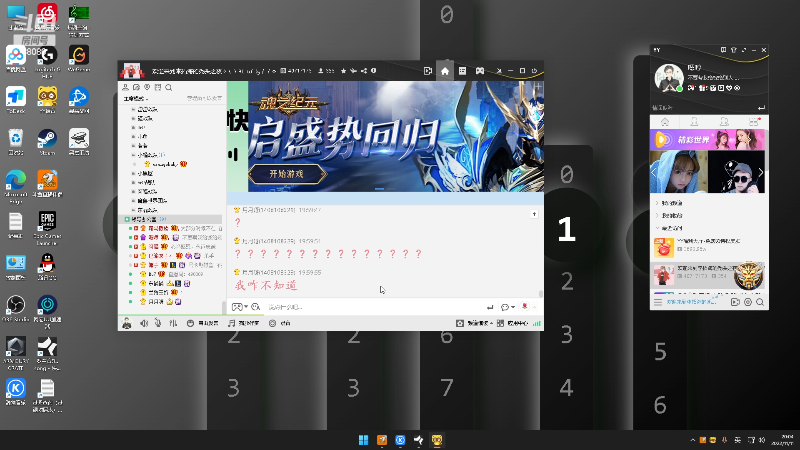Open the girl streamer thumbnail in the YY window

coord(679,172)
